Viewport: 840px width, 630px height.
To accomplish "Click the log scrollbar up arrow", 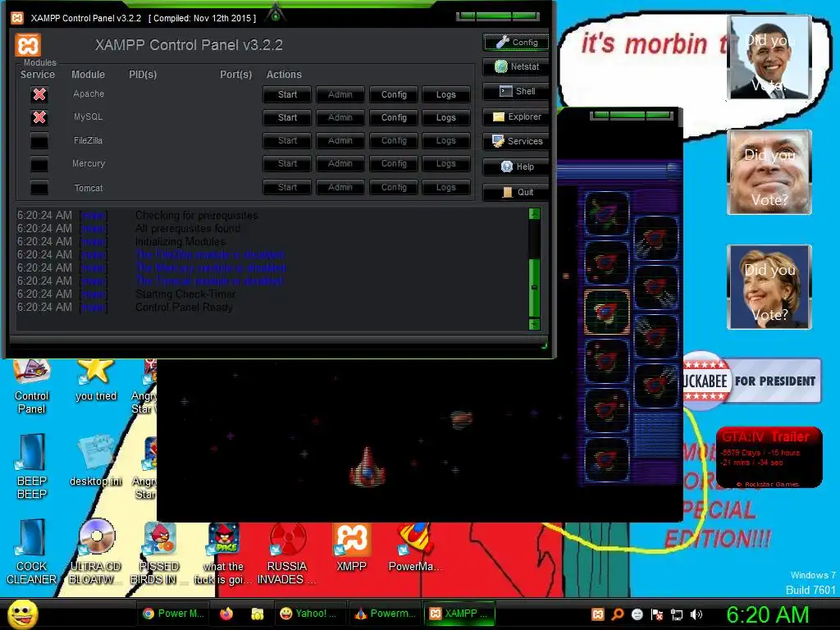I will tap(534, 214).
